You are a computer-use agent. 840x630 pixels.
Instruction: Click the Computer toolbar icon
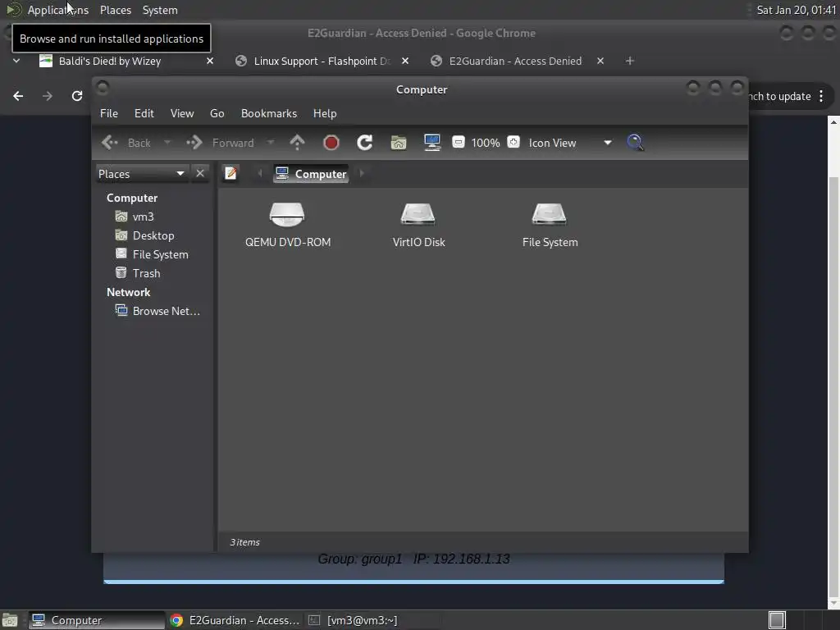(x=431, y=143)
